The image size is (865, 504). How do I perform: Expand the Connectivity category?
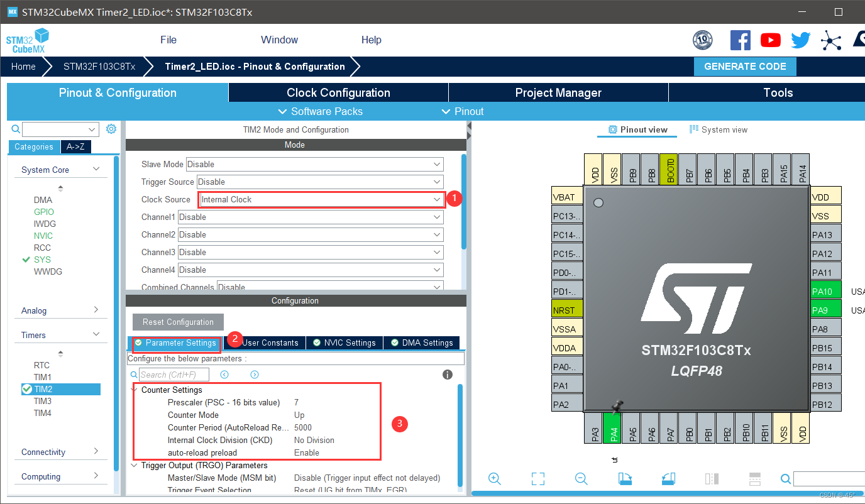pos(96,451)
